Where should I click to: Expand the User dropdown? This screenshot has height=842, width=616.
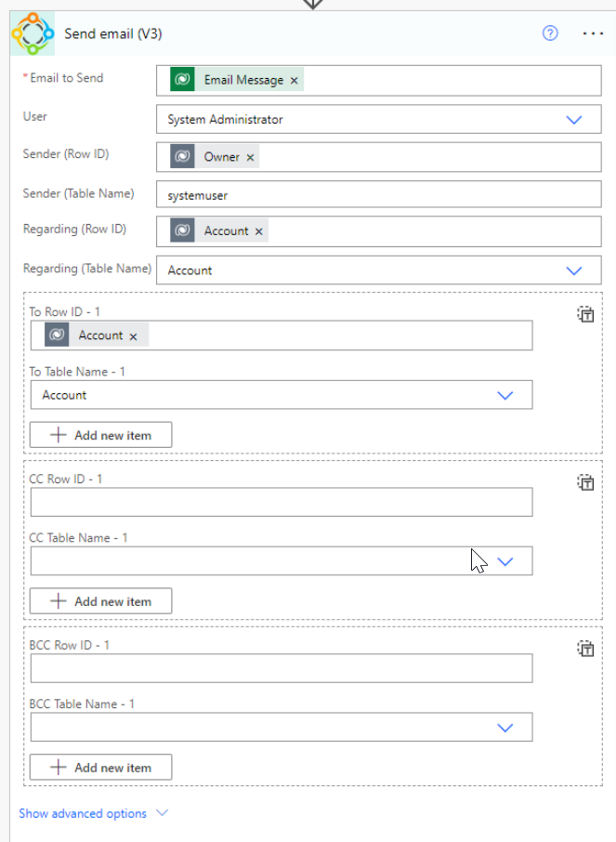tap(574, 120)
